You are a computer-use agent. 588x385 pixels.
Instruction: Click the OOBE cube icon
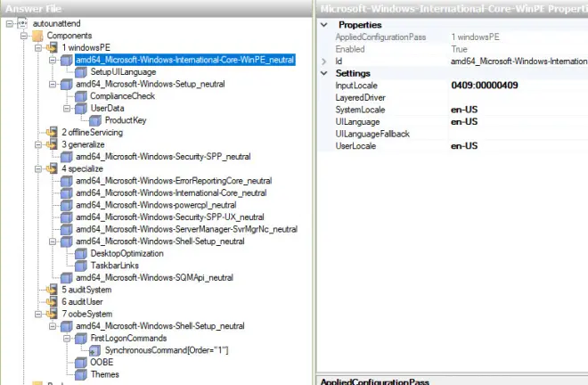tap(80, 363)
